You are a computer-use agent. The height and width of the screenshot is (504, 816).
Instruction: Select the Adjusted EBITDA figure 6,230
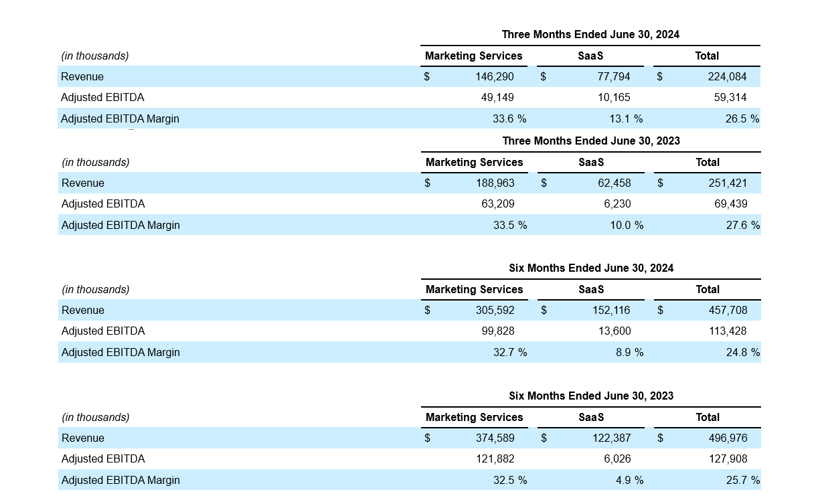(x=617, y=204)
